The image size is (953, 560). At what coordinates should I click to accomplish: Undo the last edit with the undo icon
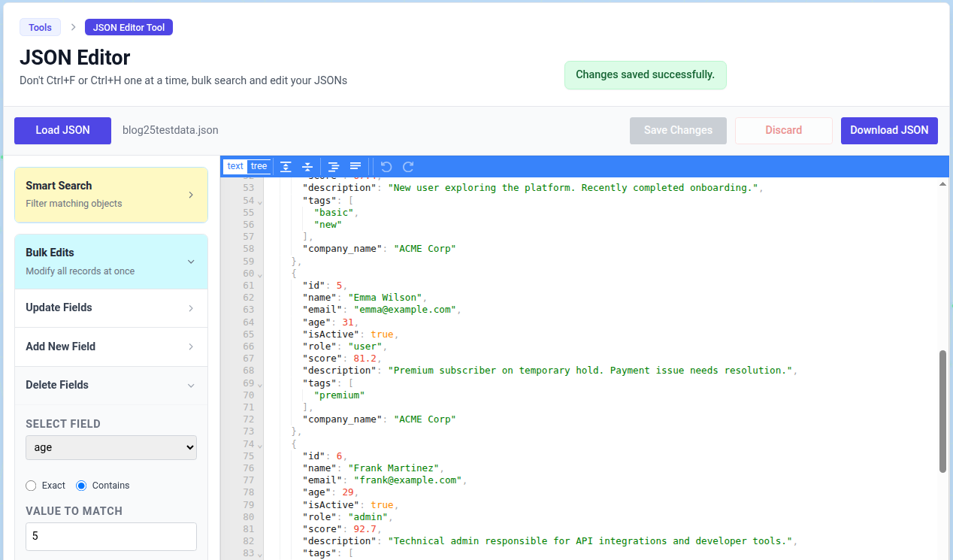tap(386, 166)
